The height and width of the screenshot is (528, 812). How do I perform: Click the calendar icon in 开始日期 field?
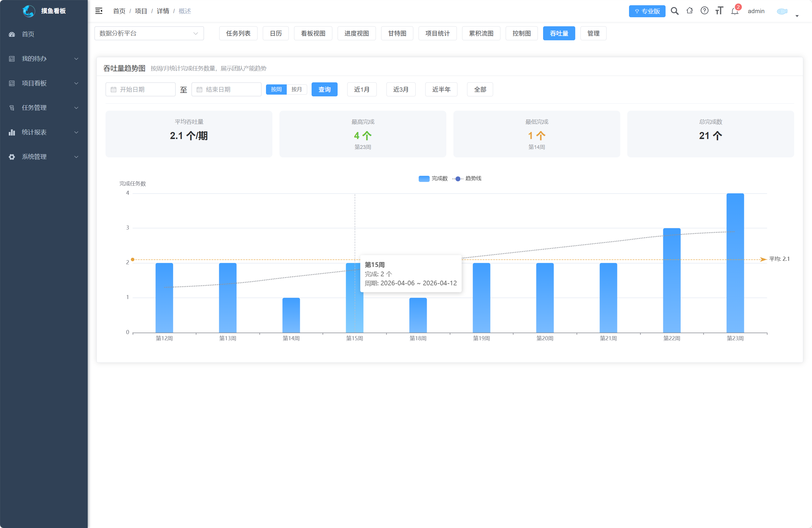[114, 89]
